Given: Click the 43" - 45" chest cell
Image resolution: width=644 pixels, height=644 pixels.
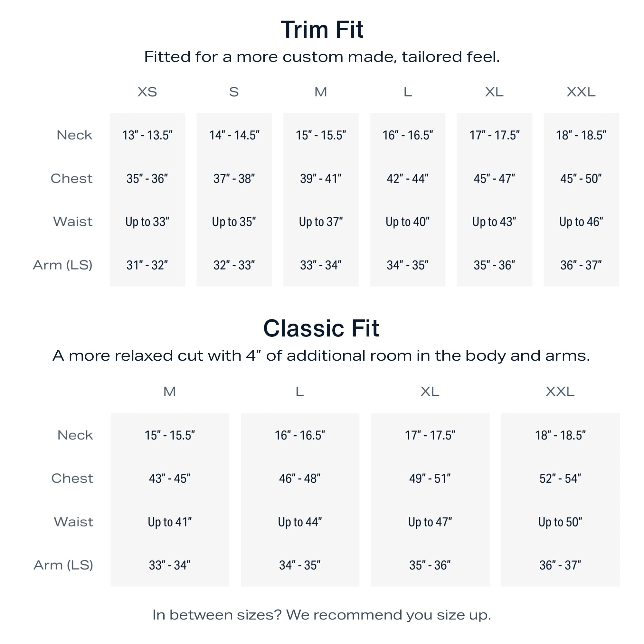Looking at the screenshot, I should pos(169,479).
